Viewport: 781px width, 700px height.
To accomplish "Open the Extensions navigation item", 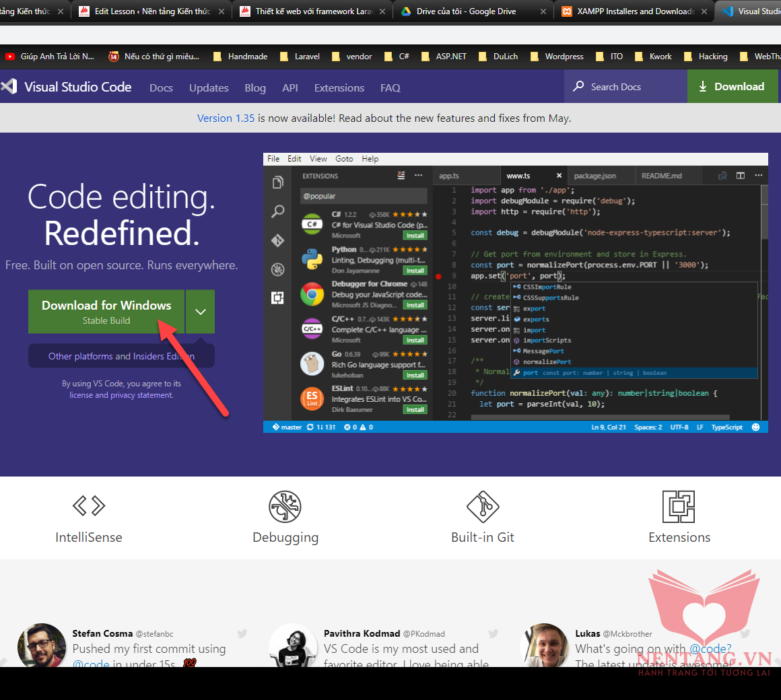I will (339, 87).
